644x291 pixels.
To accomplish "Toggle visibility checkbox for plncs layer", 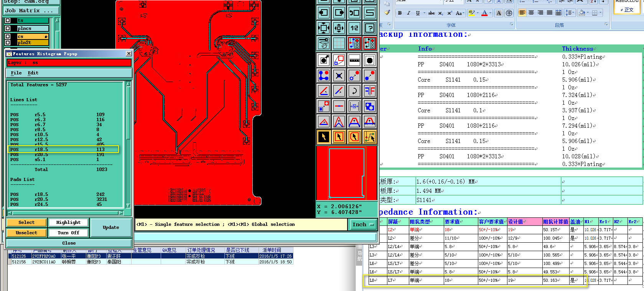I will [x=8, y=28].
